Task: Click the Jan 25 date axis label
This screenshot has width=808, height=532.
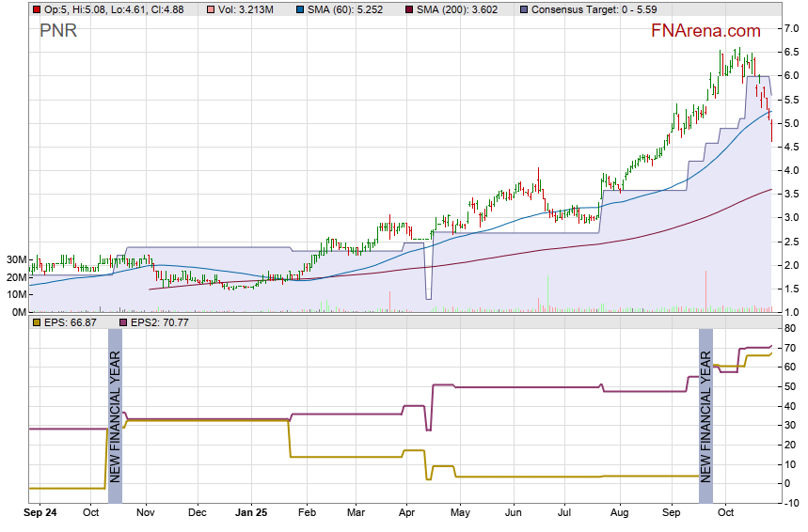Action: [x=251, y=514]
